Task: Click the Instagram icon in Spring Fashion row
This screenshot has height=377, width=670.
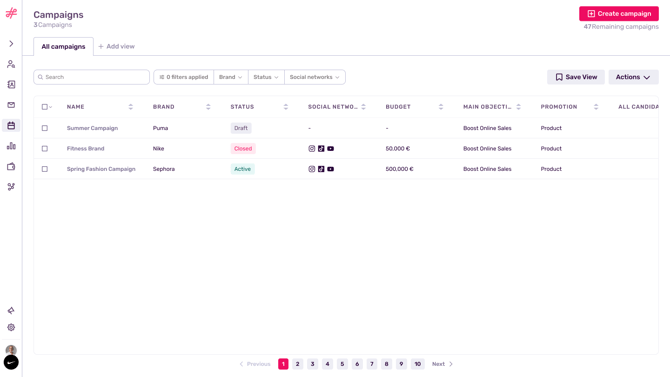Action: click(311, 169)
